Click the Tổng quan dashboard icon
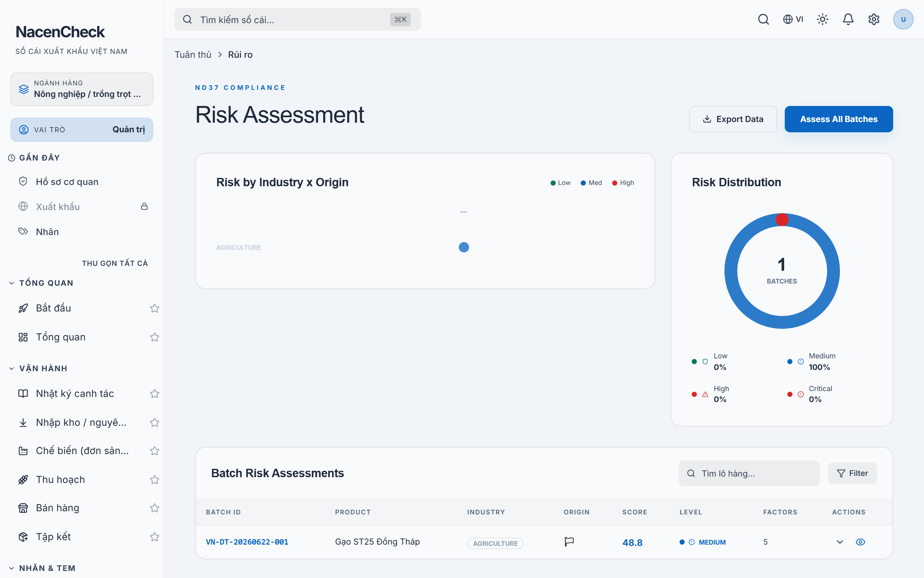This screenshot has width=924, height=578. [23, 337]
